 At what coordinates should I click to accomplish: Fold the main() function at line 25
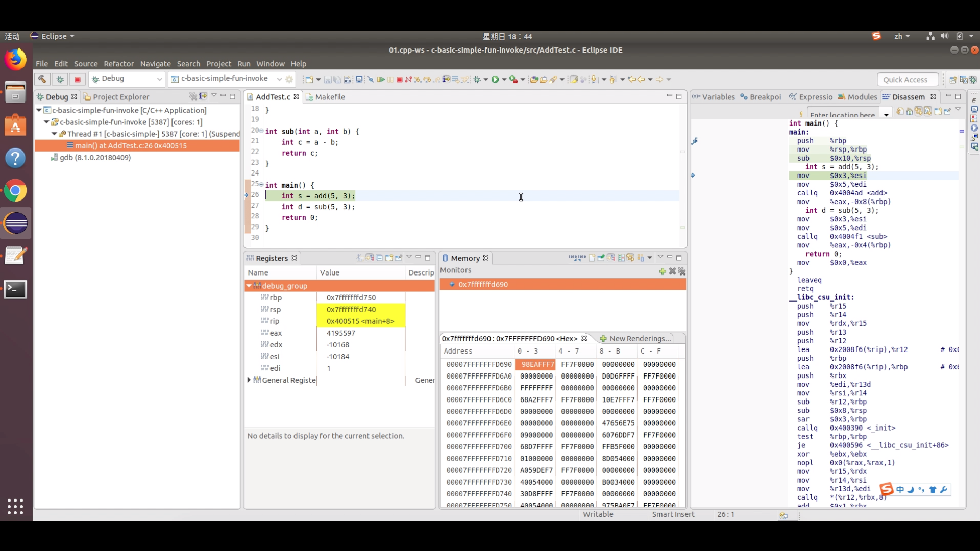261,184
